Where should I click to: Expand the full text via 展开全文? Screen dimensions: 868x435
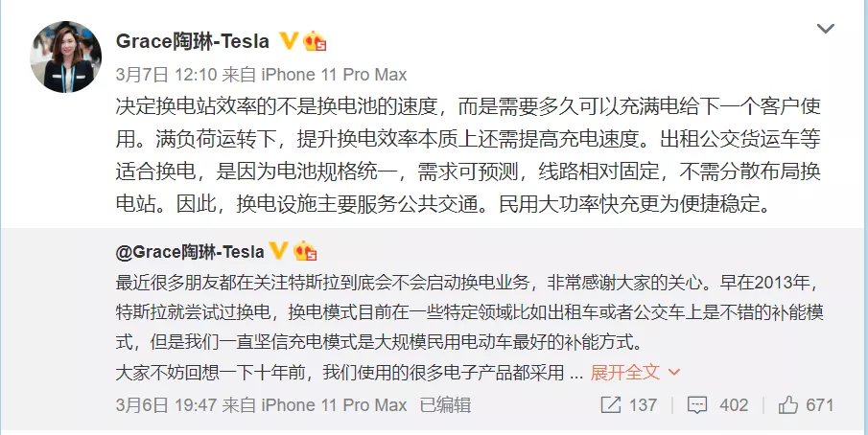coord(624,371)
